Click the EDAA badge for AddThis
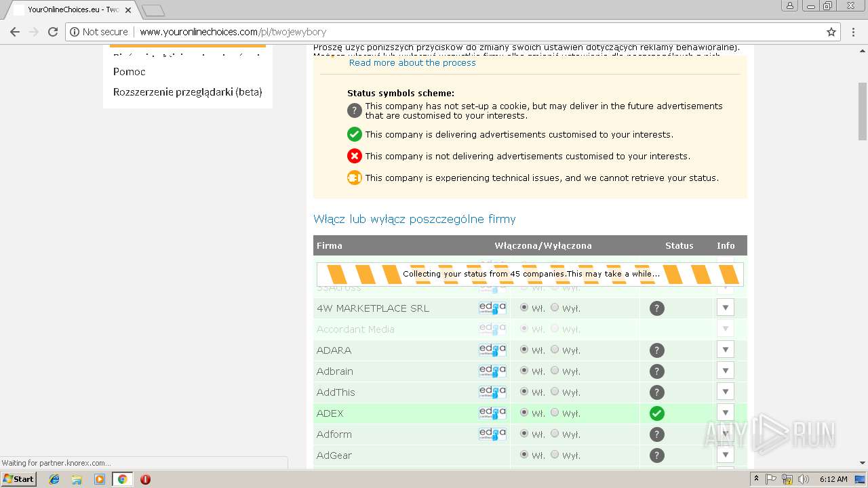The image size is (868, 488). pos(492,392)
